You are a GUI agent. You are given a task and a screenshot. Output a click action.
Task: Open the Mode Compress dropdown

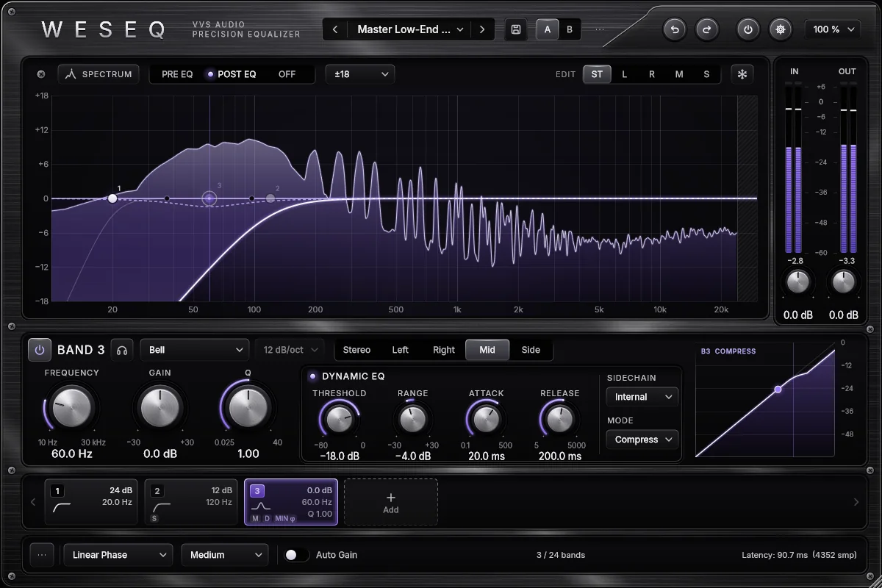point(642,440)
